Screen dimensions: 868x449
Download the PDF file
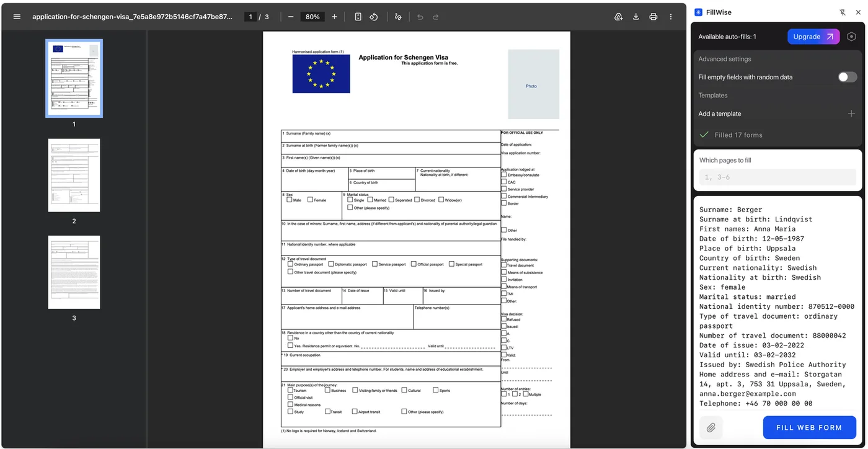636,17
